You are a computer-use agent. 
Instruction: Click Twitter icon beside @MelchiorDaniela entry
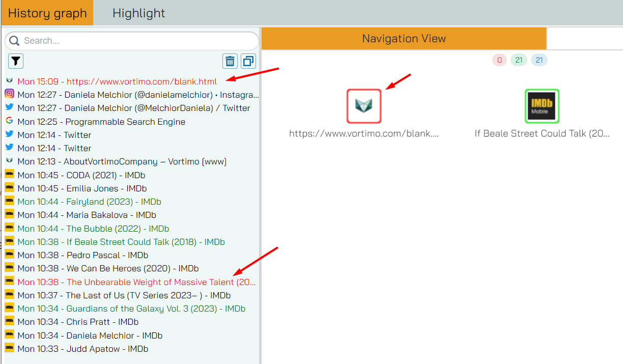click(9, 107)
